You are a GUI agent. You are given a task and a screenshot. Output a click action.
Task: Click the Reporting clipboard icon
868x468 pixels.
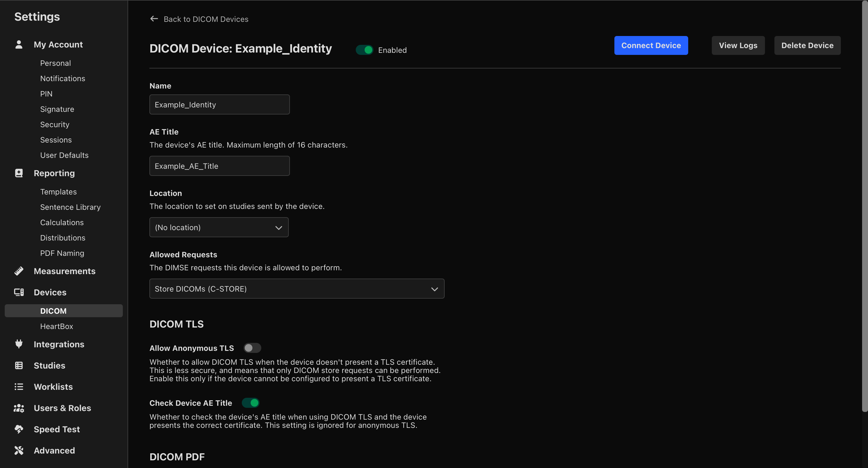pos(19,173)
